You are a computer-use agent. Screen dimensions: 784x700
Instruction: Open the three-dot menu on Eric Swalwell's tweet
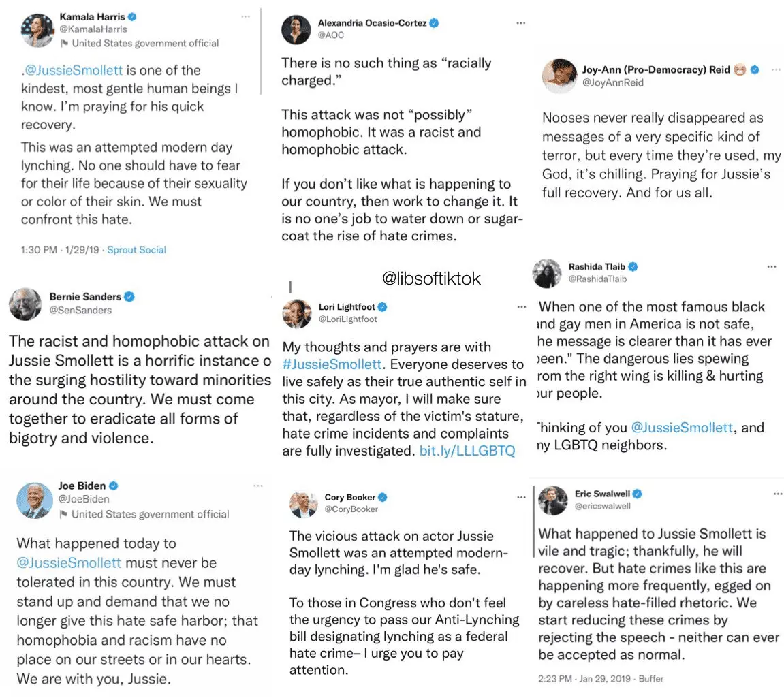[x=778, y=494]
